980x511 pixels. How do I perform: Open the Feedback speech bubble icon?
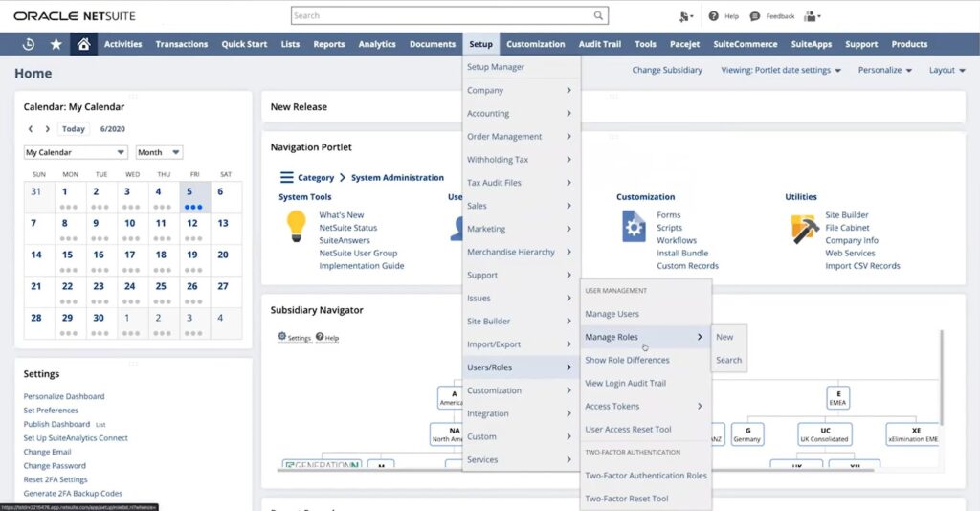pos(754,16)
